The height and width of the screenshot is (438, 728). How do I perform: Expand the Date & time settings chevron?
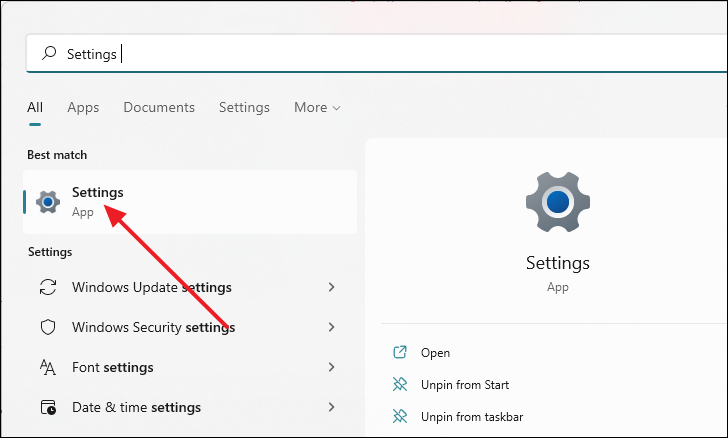tap(332, 407)
